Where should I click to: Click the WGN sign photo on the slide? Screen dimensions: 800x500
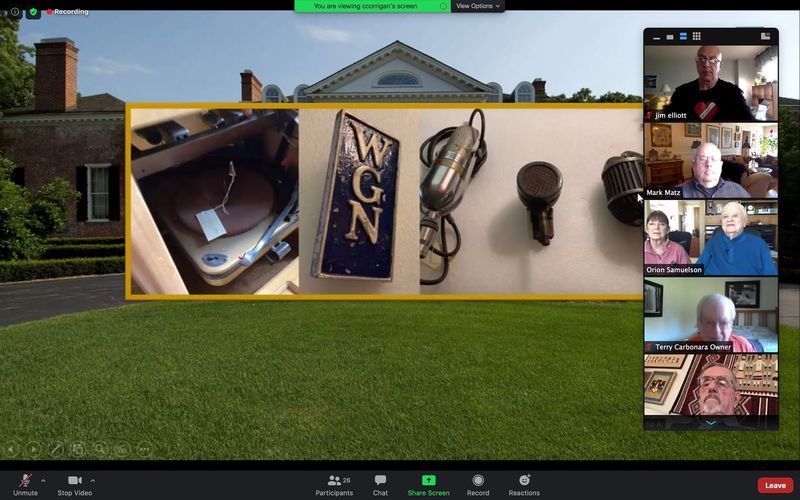(359, 201)
